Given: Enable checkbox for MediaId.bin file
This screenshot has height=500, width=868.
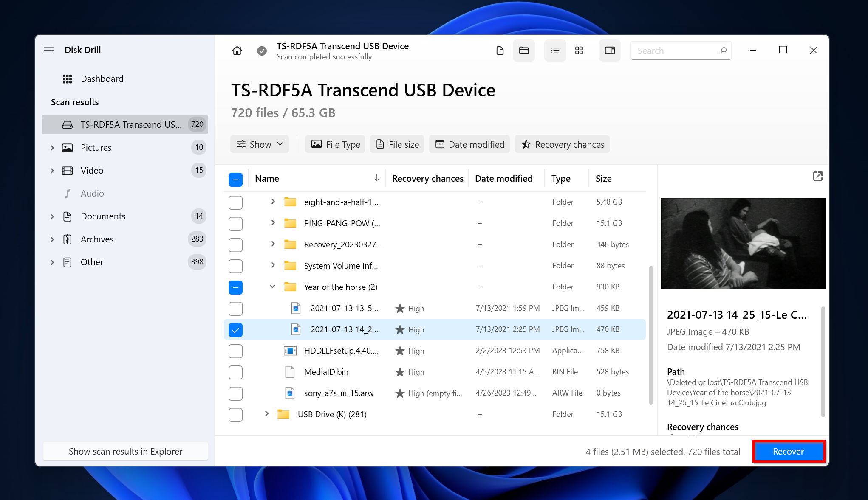Looking at the screenshot, I should [x=235, y=371].
